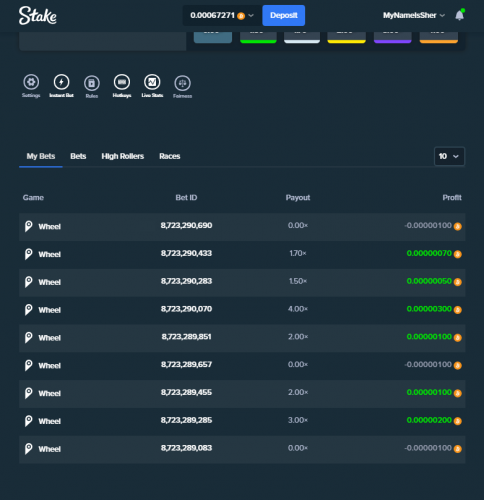Click the Profit column header
Image resolution: width=484 pixels, height=500 pixels.
452,198
